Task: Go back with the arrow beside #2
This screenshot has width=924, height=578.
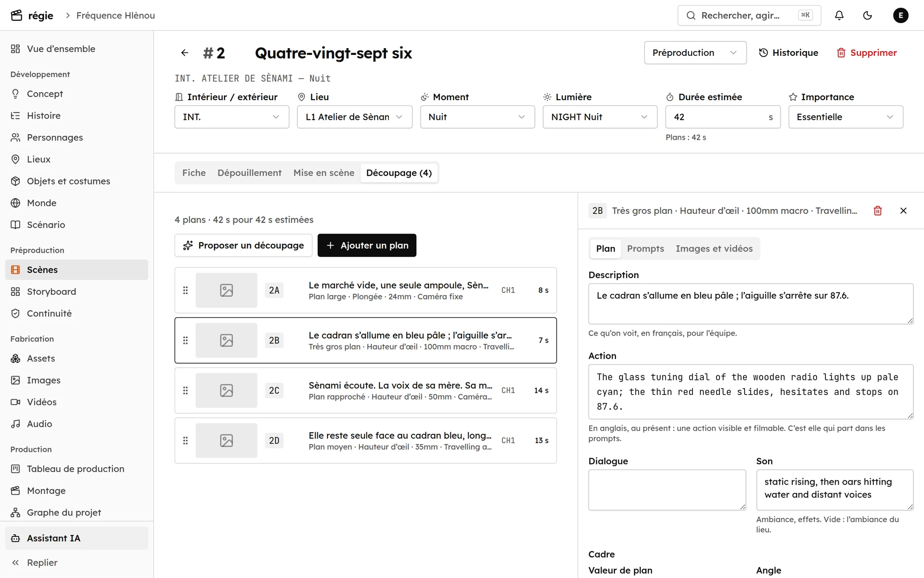Action: 184,53
